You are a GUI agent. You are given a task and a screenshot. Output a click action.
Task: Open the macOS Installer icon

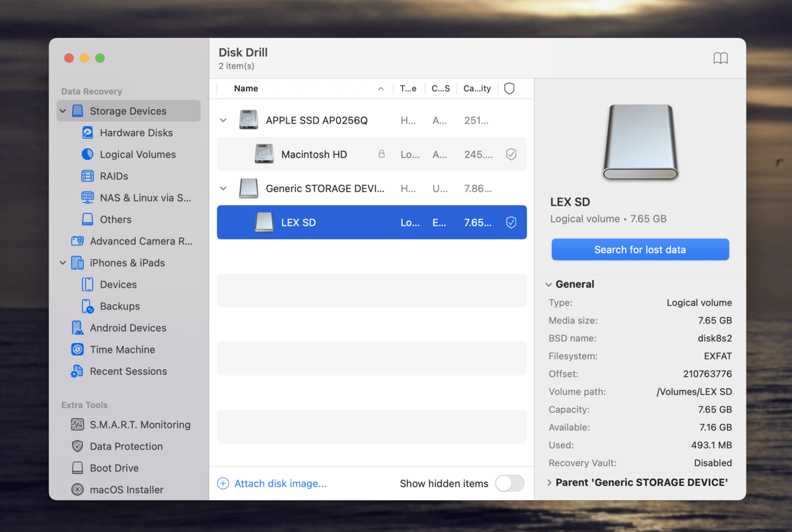pyautogui.click(x=77, y=489)
